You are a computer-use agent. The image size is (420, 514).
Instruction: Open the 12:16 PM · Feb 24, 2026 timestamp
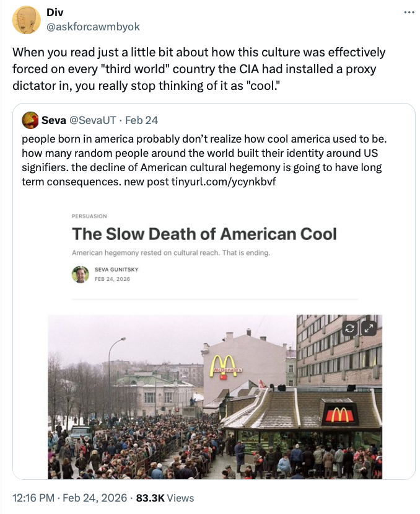pos(69,498)
